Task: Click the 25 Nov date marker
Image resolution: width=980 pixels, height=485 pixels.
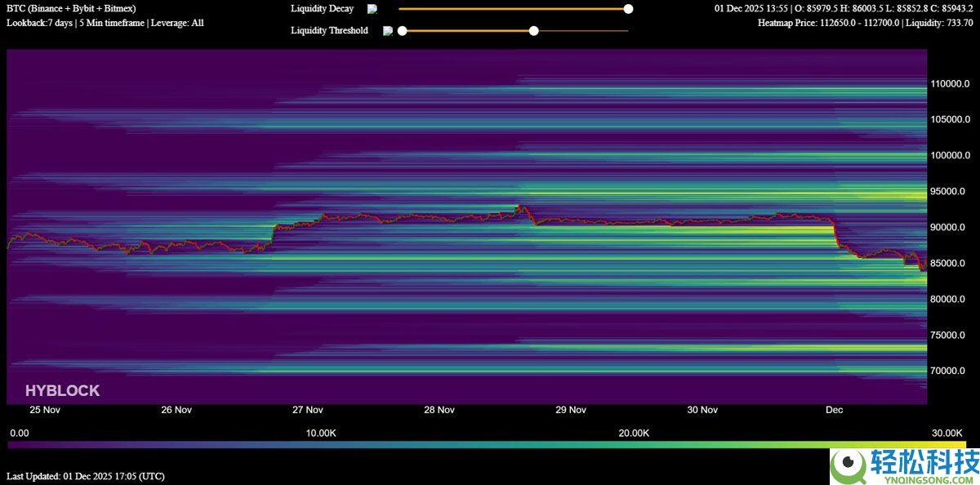Action: (45, 410)
